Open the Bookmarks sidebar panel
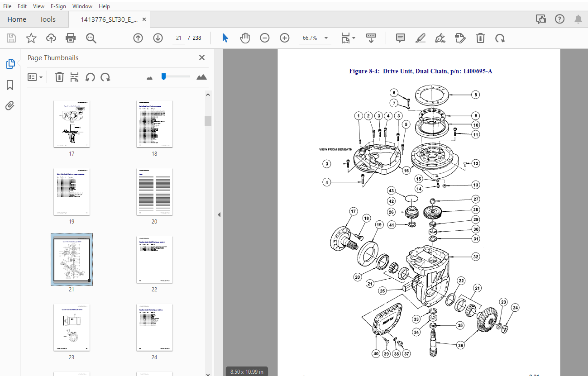The image size is (588, 376). coord(10,85)
